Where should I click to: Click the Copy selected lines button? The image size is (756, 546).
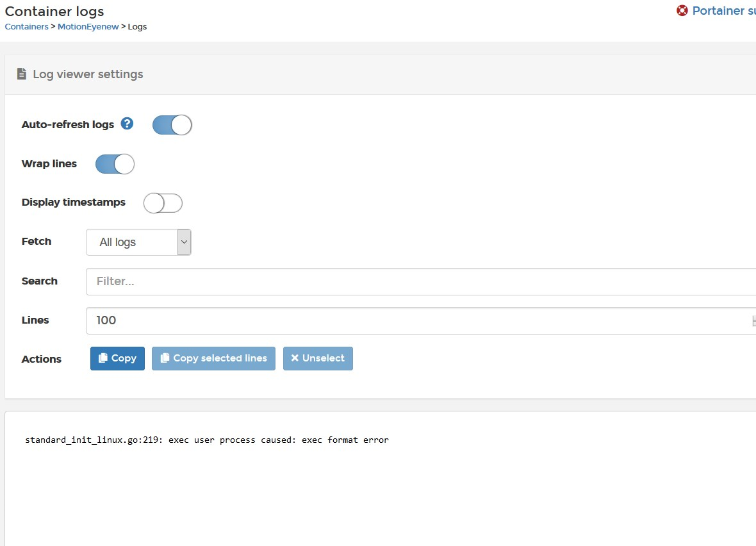tap(213, 358)
